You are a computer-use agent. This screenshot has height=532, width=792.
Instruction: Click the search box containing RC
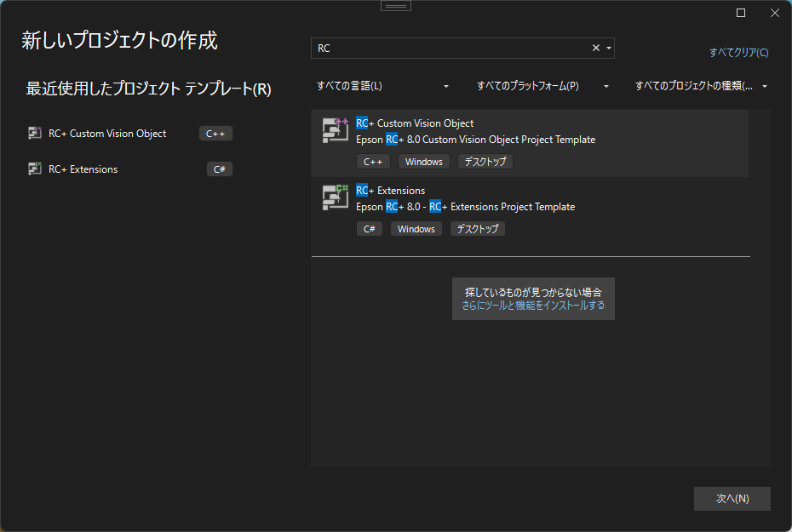(x=451, y=49)
